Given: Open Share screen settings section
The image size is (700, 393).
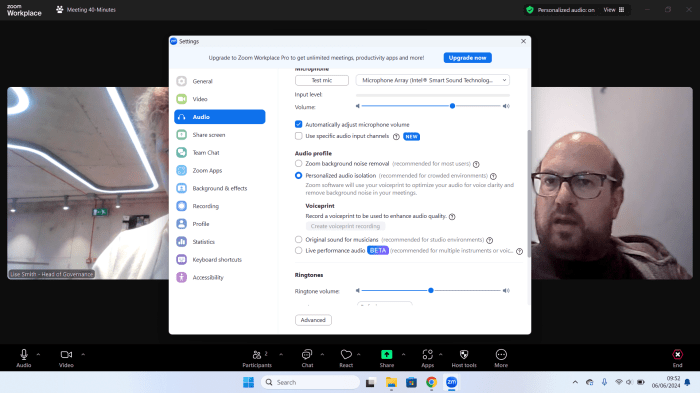Looking at the screenshot, I should click(x=220, y=135).
